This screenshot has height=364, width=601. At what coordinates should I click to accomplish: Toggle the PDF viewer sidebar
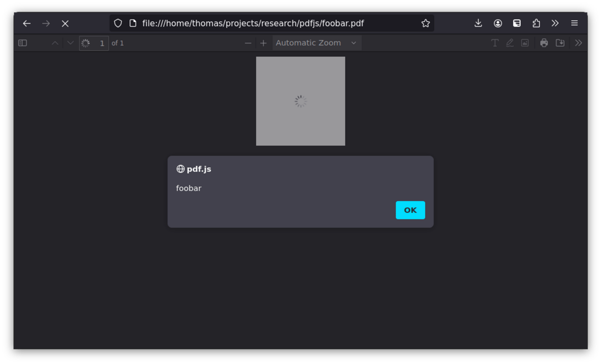point(22,43)
